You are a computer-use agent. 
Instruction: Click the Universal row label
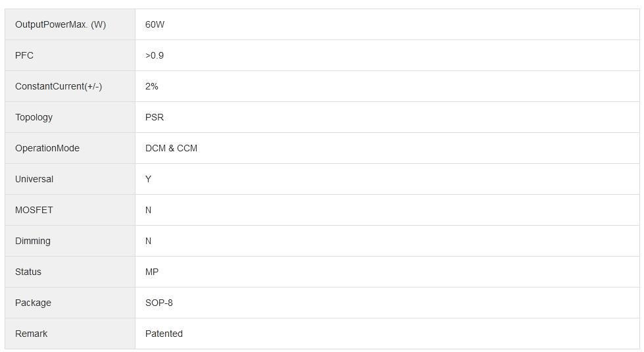[34, 179]
